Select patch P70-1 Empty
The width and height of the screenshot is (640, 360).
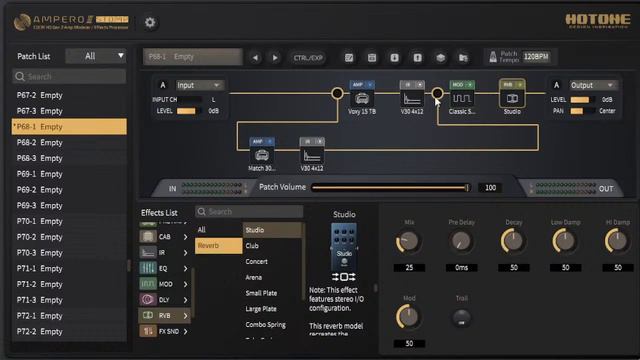click(x=69, y=221)
